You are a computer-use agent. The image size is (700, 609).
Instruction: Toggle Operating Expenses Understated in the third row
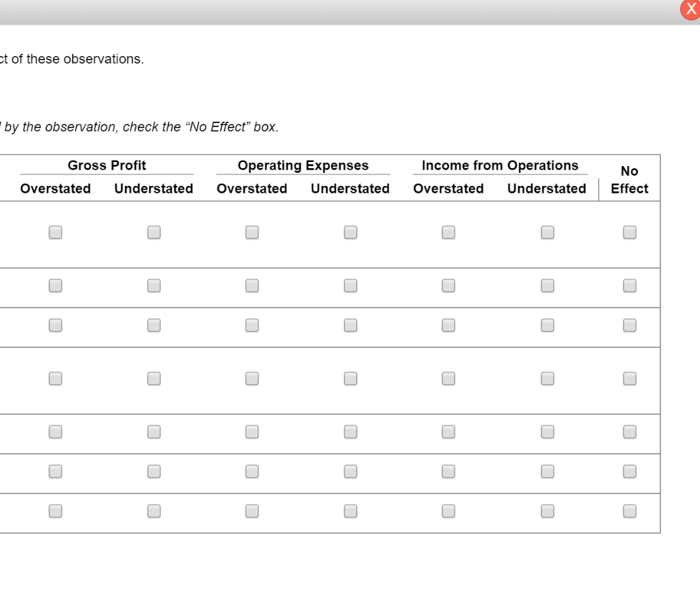(351, 325)
